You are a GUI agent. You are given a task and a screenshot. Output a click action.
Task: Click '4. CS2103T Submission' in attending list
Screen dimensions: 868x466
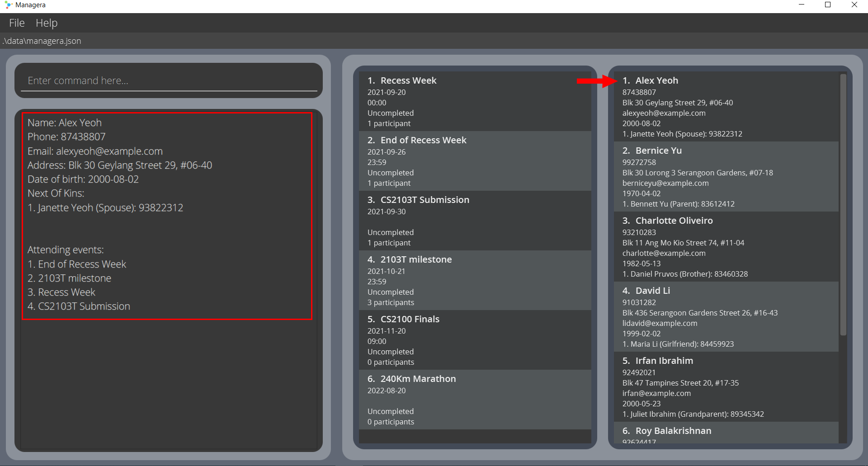coord(79,306)
